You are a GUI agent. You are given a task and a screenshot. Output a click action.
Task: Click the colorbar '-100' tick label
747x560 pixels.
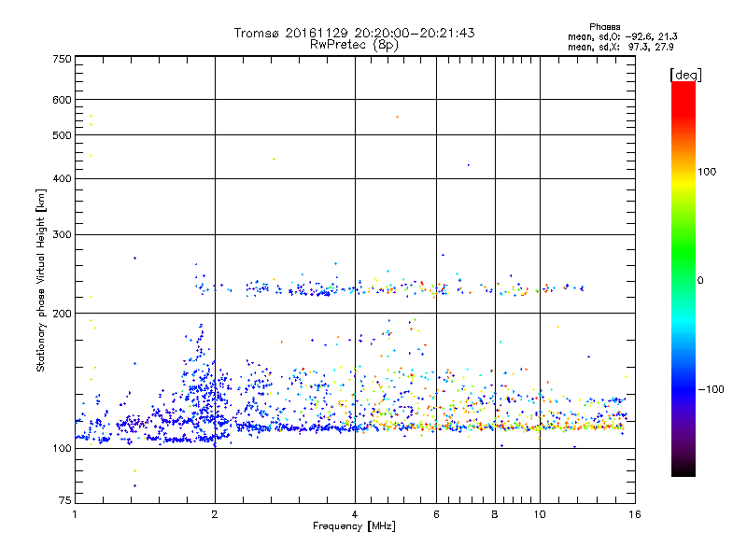point(711,389)
